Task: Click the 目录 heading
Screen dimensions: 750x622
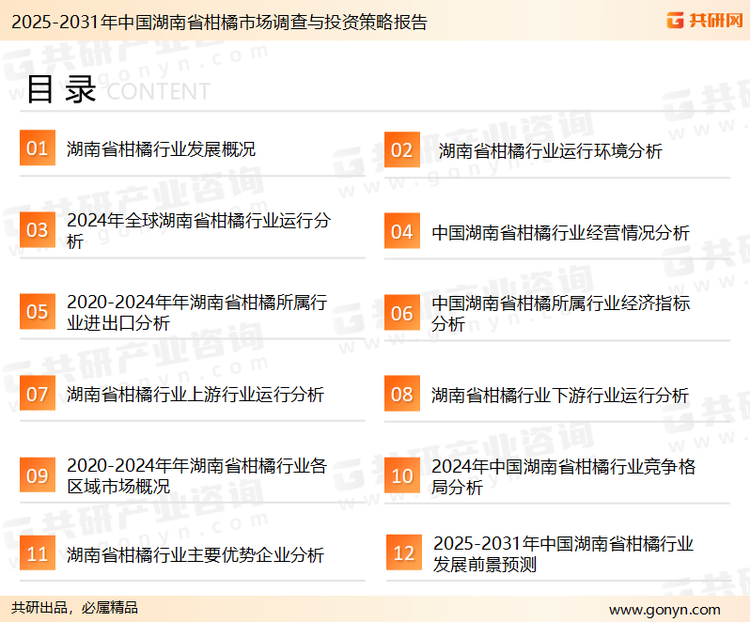Action: coord(61,89)
